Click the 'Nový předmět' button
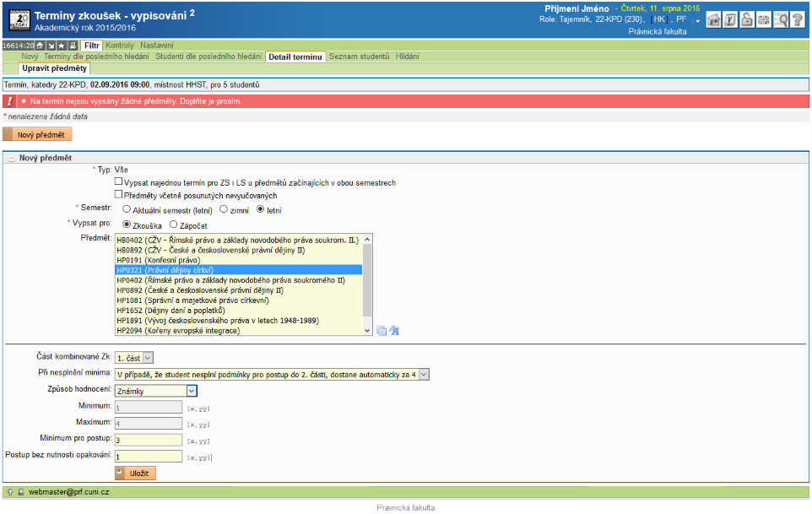This screenshot has height=514, width=812. pos(38,134)
